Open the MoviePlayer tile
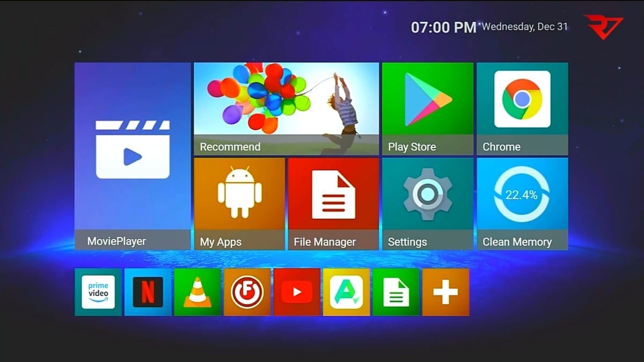The height and width of the screenshot is (362, 644). point(133,156)
